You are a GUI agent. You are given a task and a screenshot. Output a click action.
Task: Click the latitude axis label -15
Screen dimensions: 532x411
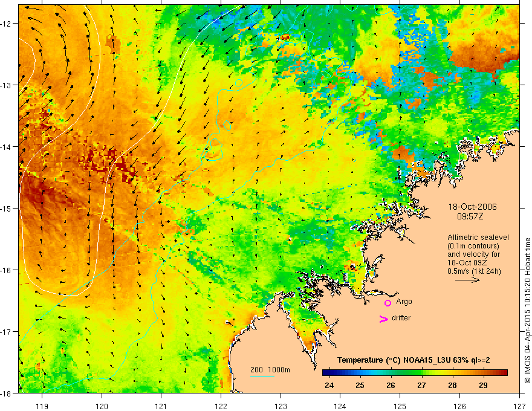(6, 209)
